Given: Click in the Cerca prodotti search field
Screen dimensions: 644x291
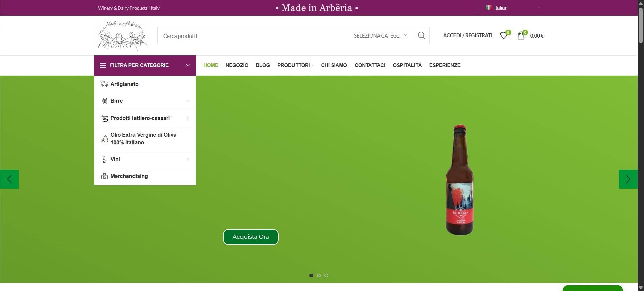Looking at the screenshot, I should click(252, 36).
